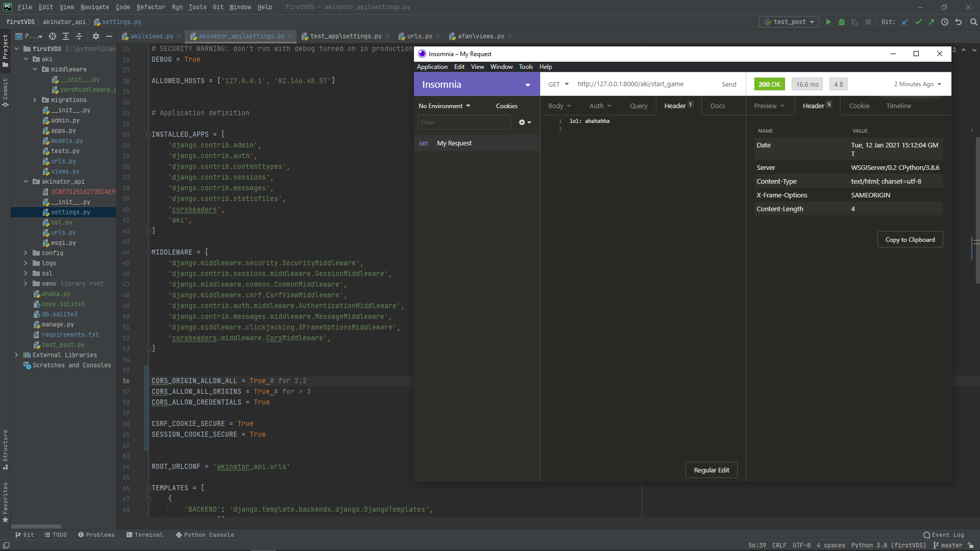The width and height of the screenshot is (980, 551).
Task: Open the Terminal tool window
Action: coord(144,535)
